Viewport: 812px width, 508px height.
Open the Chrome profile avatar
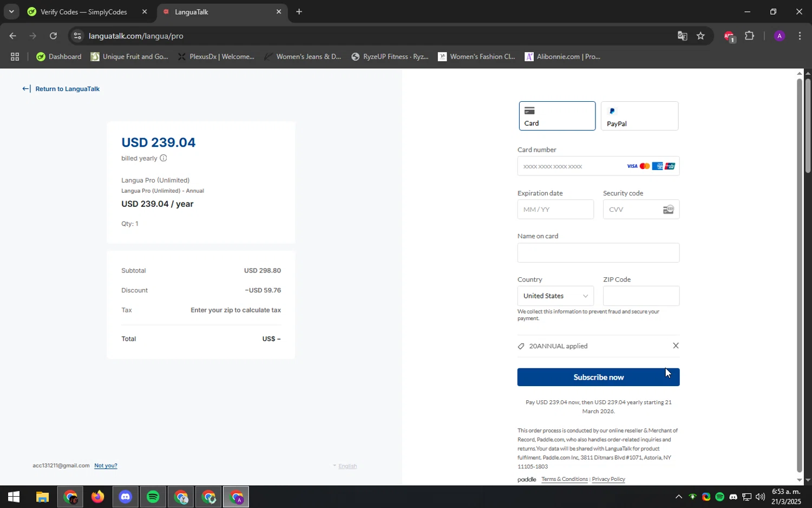[780, 36]
